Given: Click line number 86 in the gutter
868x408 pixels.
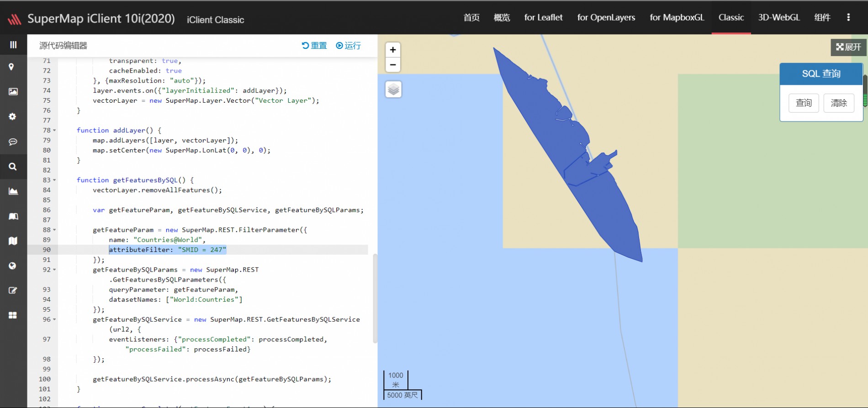Looking at the screenshot, I should [47, 210].
